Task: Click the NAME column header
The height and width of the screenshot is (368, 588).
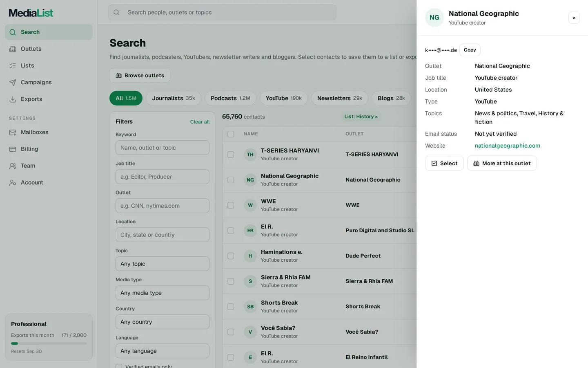Action: tap(251, 134)
